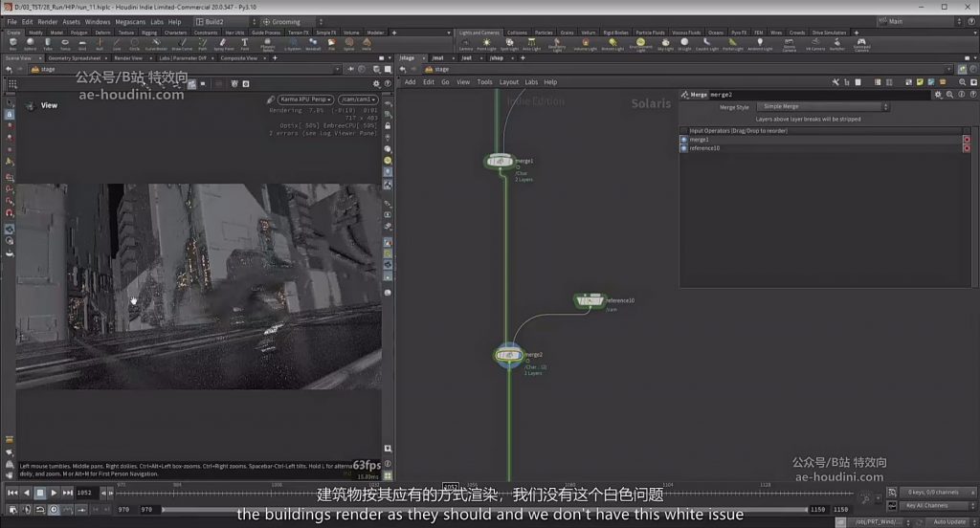Viewport: 980px width, 528px height.
Task: Jump to the last frame
Action: point(68,493)
